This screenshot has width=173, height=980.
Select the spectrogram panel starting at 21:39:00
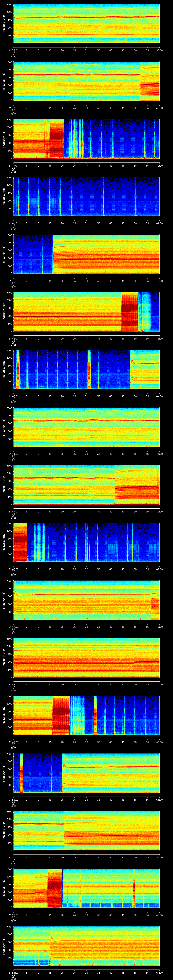click(86, 139)
